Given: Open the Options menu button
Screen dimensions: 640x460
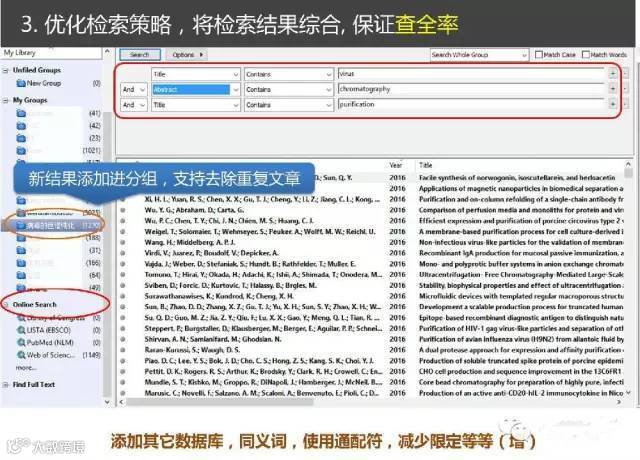Looking at the screenshot, I should tap(187, 55).
